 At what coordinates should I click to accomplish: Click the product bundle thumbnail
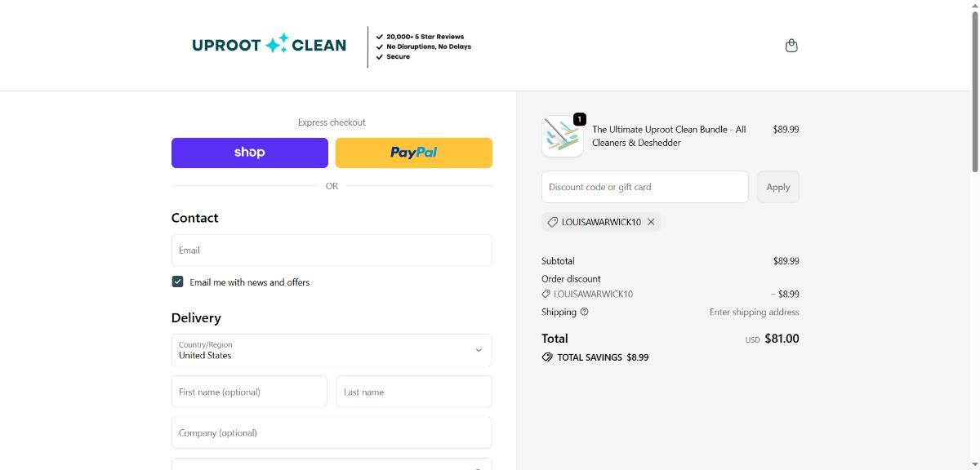(x=562, y=136)
